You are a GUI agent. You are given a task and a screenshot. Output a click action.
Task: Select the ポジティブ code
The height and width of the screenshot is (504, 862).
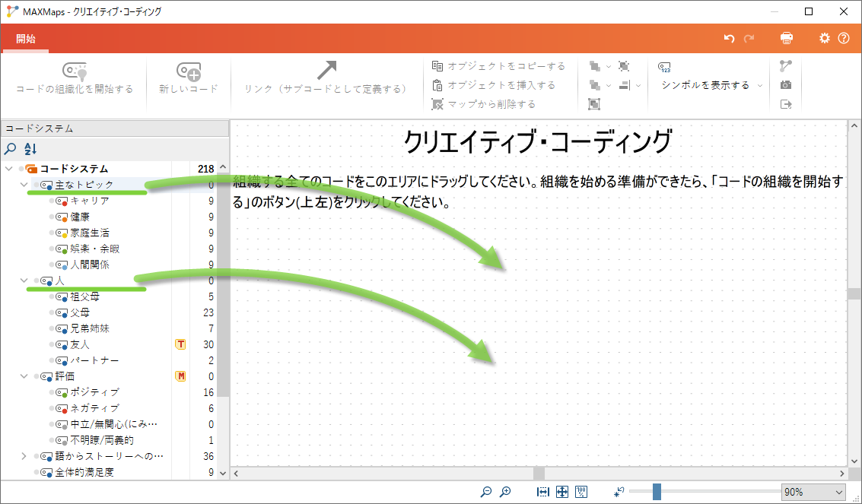95,392
